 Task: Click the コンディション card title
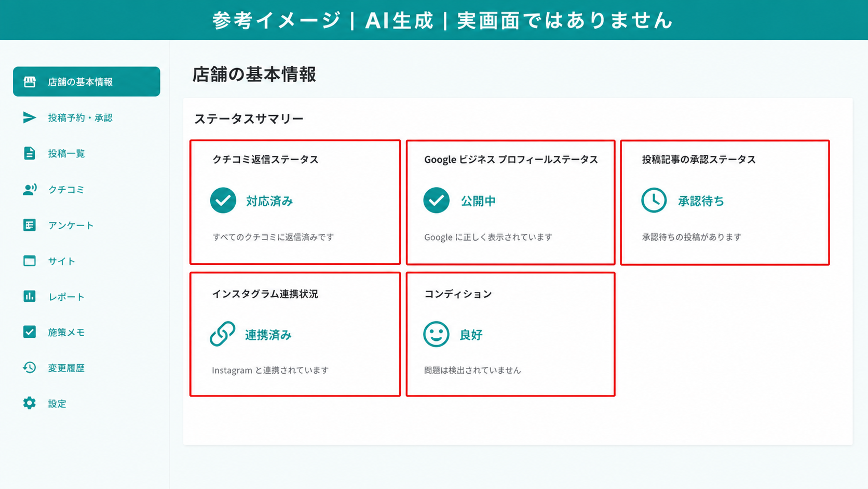[x=458, y=294]
